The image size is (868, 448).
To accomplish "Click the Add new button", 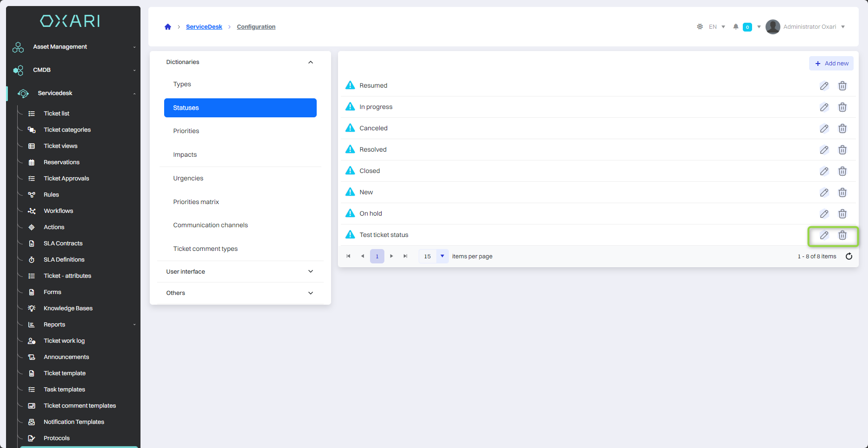I will 831,64.
